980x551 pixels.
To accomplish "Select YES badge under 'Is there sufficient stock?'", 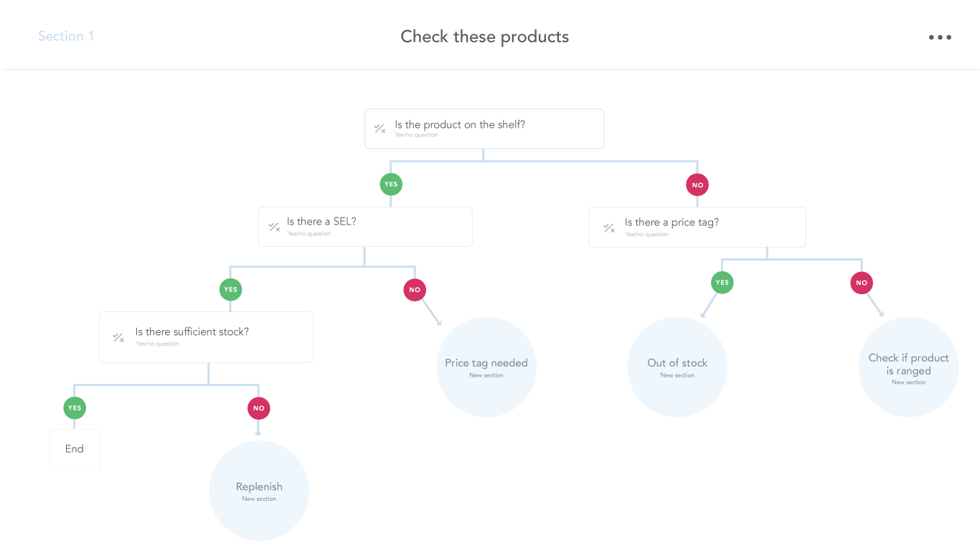I will [x=75, y=408].
